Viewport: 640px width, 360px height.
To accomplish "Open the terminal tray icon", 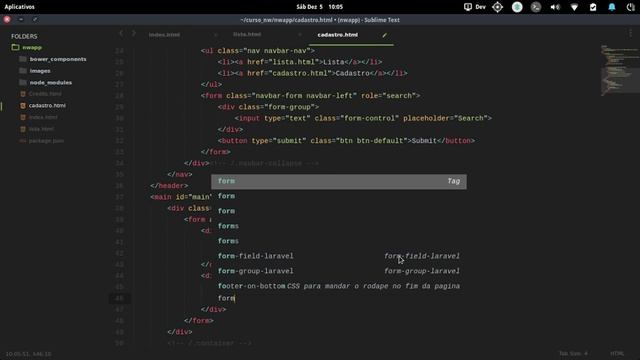I will [x=536, y=7].
